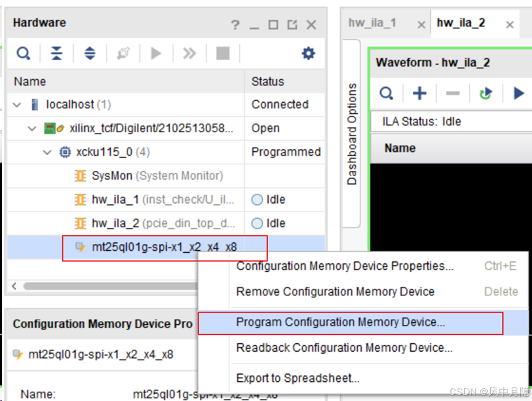This screenshot has height=401, width=532.
Task: Choose Program Configuration Memory Device
Action: 363,322
